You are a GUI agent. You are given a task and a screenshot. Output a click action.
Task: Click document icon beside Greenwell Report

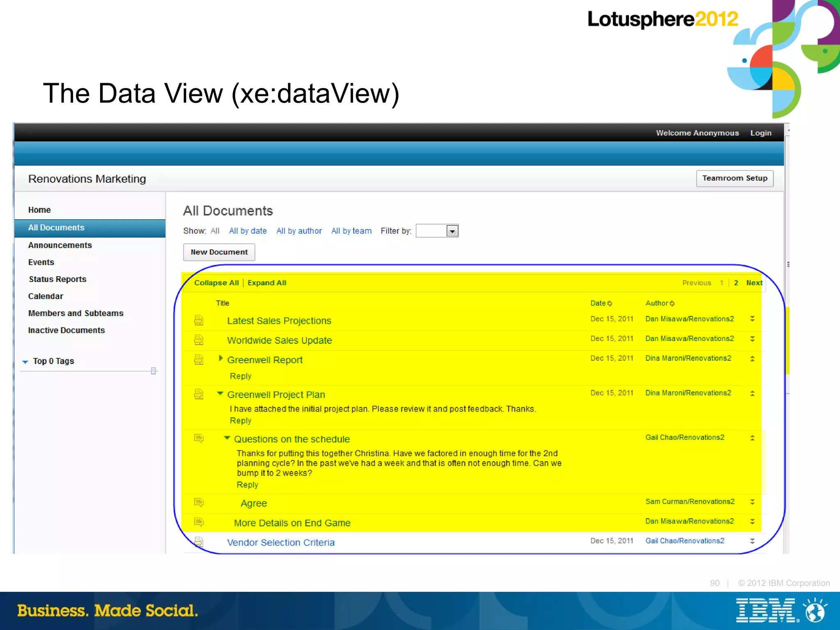pos(199,359)
